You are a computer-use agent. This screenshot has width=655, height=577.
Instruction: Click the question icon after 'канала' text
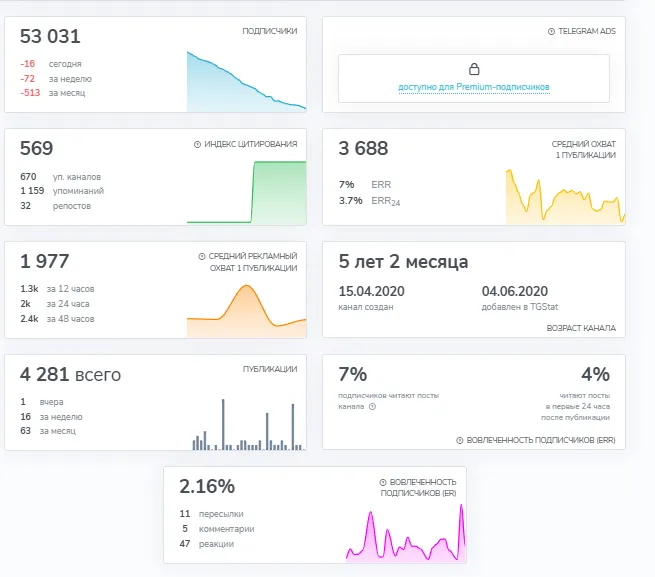(x=372, y=406)
